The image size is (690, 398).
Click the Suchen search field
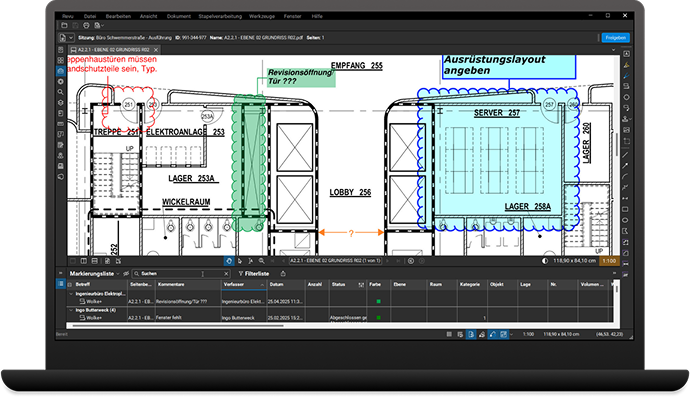pos(181,274)
